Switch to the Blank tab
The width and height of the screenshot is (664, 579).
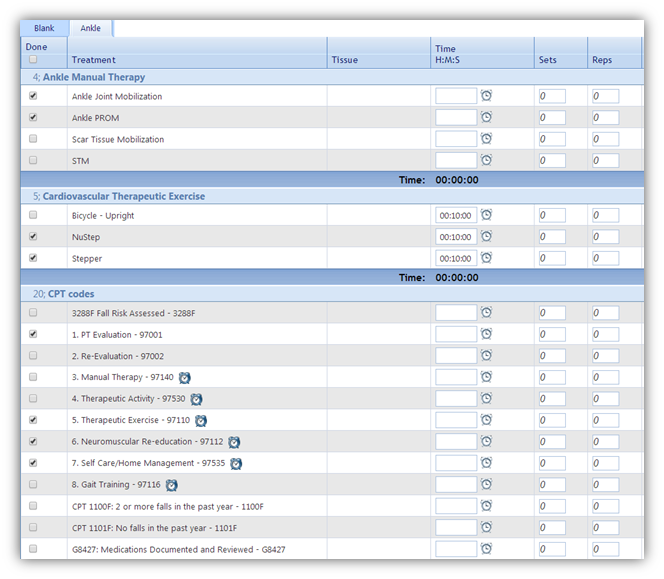pyautogui.click(x=44, y=28)
